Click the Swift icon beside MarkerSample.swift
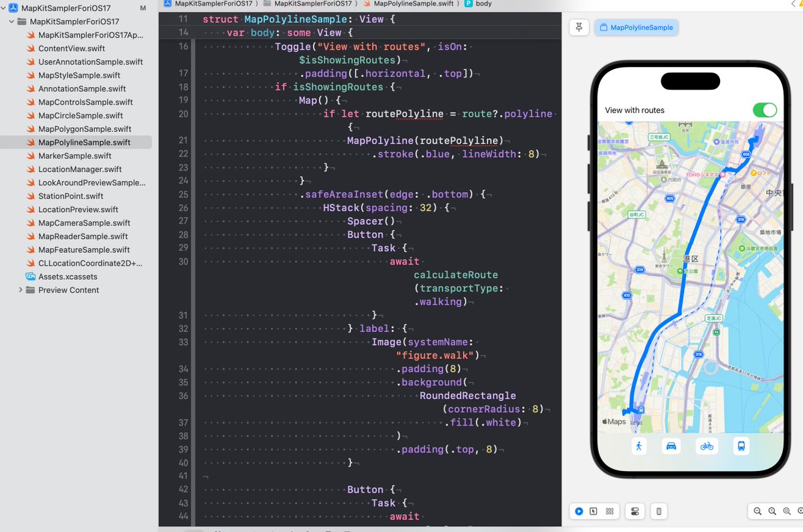This screenshot has height=532, width=803. 30,155
